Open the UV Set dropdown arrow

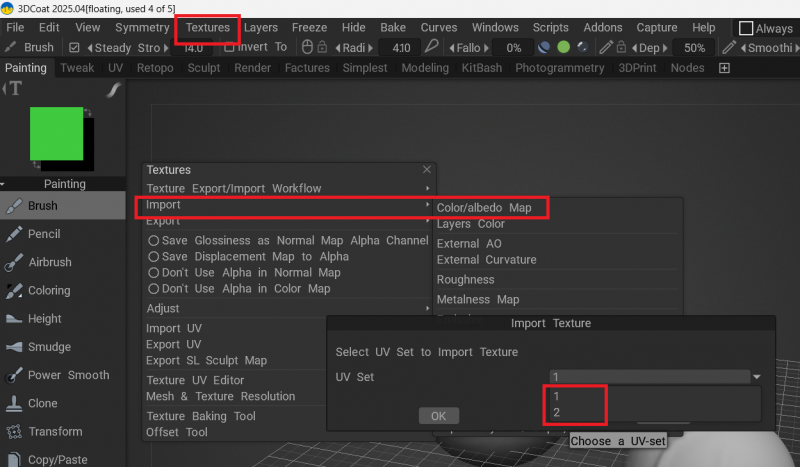(757, 377)
